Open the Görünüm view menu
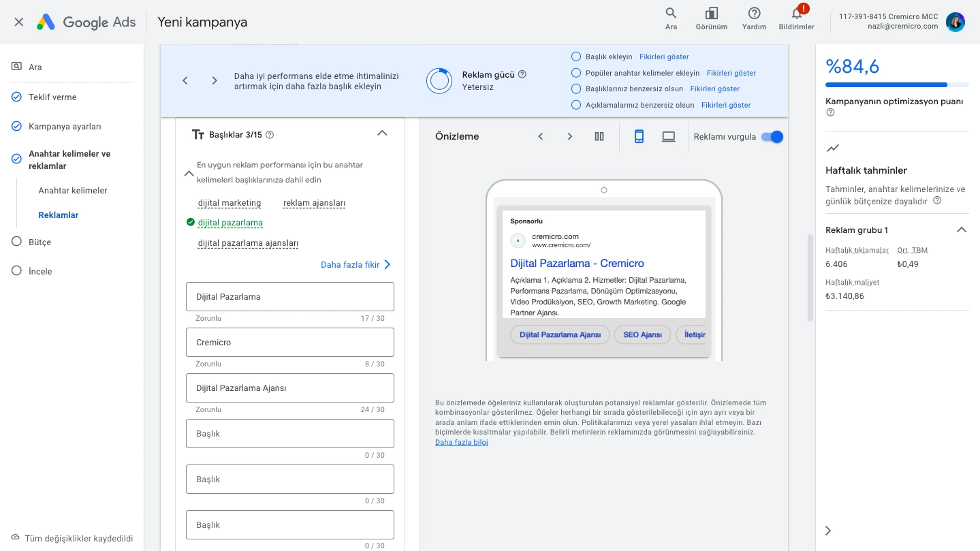 (x=712, y=18)
